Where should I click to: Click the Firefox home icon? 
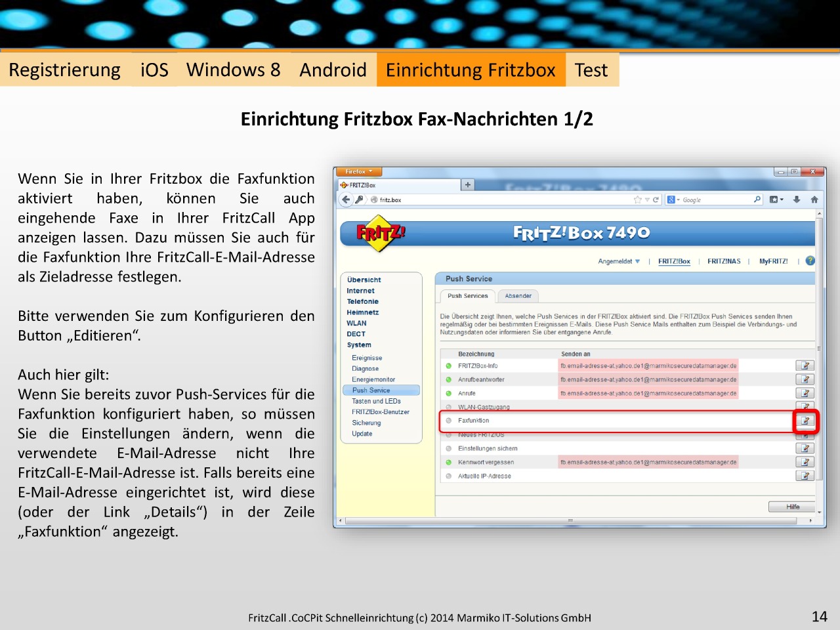point(814,199)
